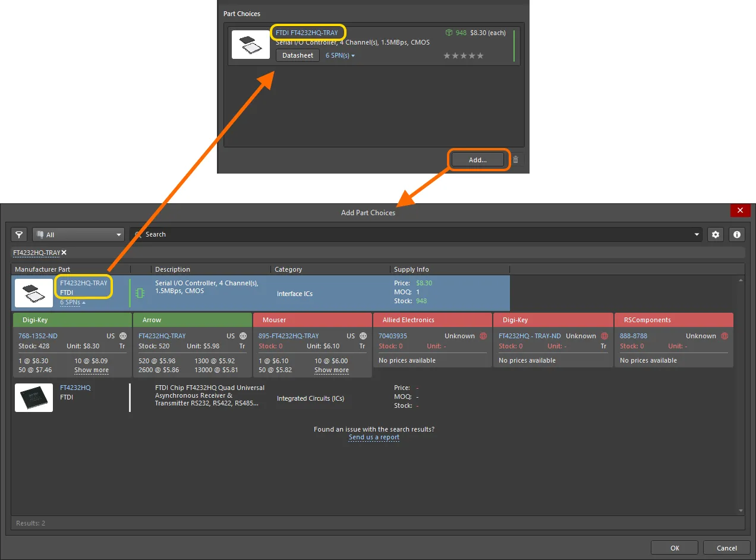The width and height of the screenshot is (756, 560).
Task: Click the Supply Info column header
Action: coord(450,269)
